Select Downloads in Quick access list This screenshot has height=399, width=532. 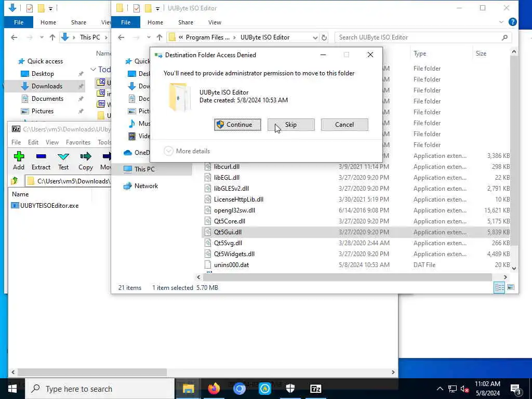click(47, 86)
